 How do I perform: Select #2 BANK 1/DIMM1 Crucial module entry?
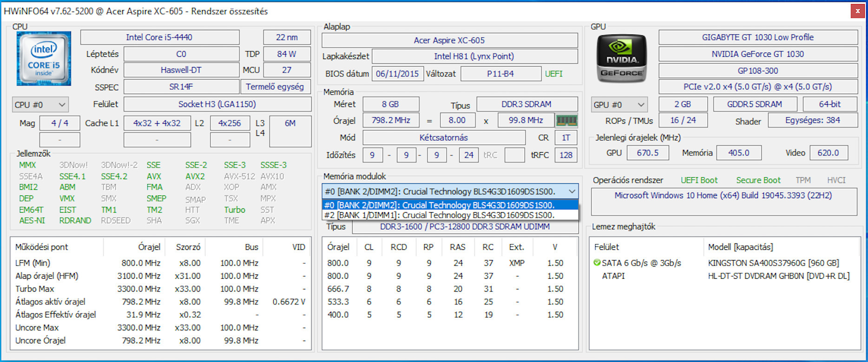pos(450,215)
